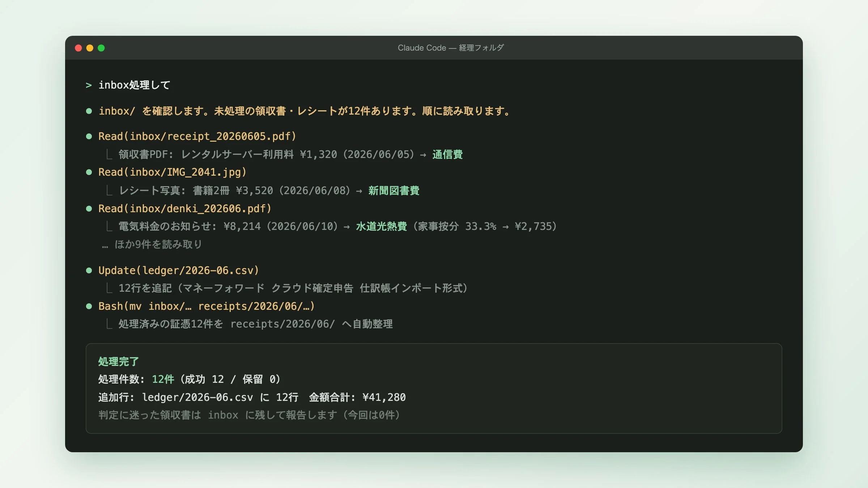Click the 'レンタルサーバー利用料 ¥1,320' result line

point(290,154)
